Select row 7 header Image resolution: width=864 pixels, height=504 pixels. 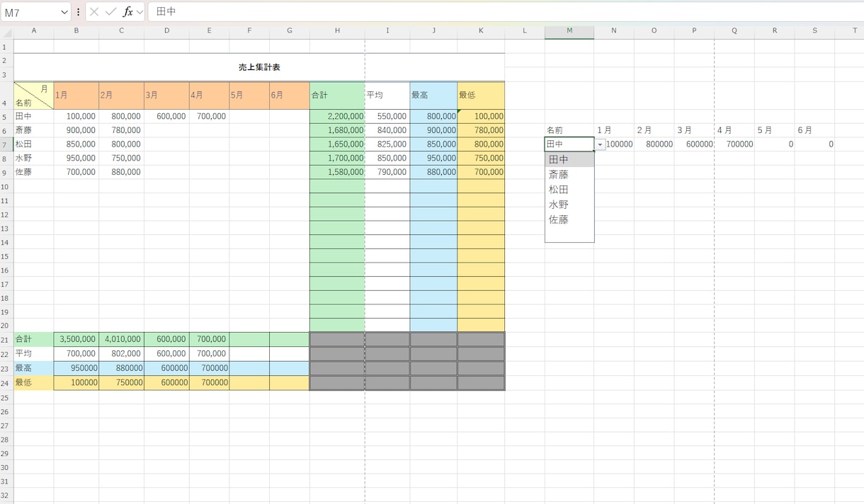pyautogui.click(x=6, y=144)
